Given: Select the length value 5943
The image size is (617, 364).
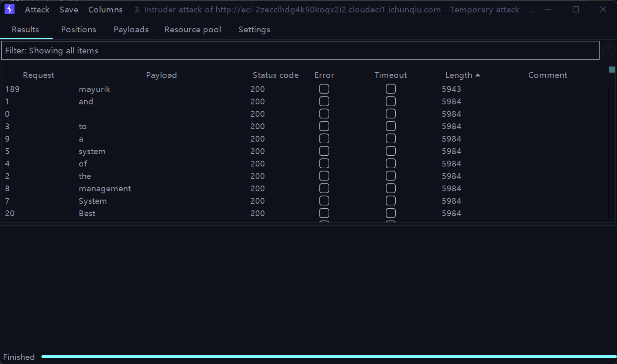Looking at the screenshot, I should tap(451, 89).
